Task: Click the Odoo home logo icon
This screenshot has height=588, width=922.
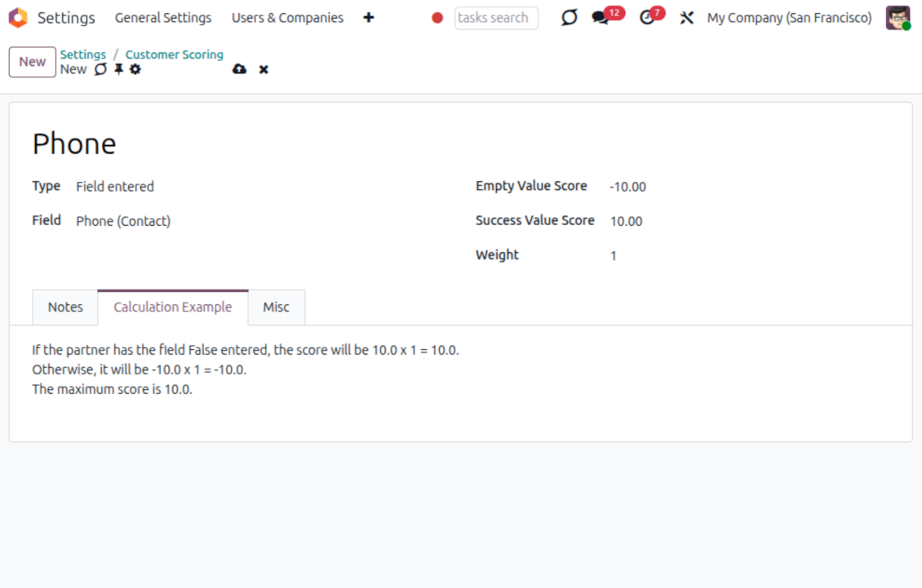Action: [18, 18]
